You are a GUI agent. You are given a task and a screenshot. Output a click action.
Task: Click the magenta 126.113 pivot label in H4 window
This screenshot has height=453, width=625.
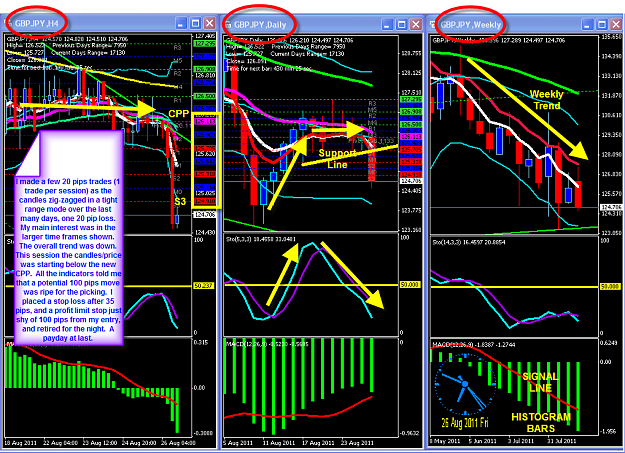(204, 121)
